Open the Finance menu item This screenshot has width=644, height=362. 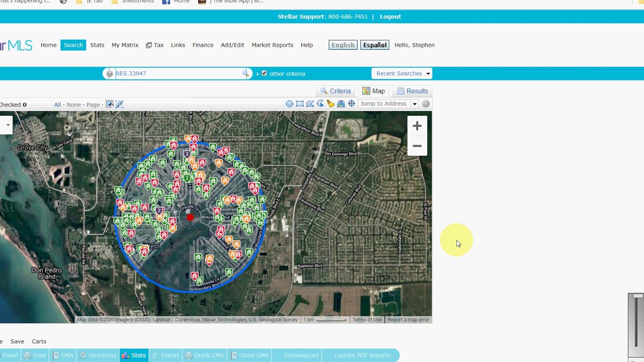[203, 45]
